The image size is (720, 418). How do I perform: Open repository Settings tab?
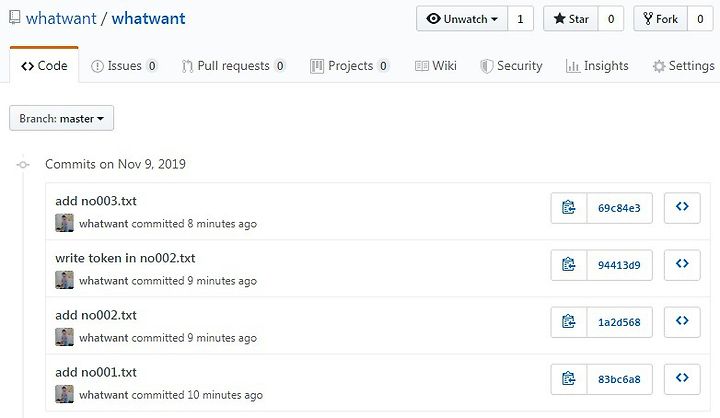(x=684, y=66)
